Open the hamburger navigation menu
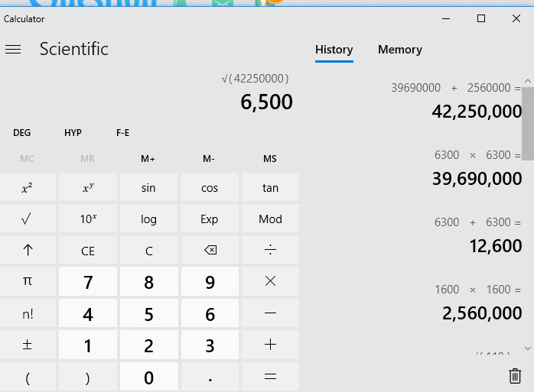 (x=13, y=50)
